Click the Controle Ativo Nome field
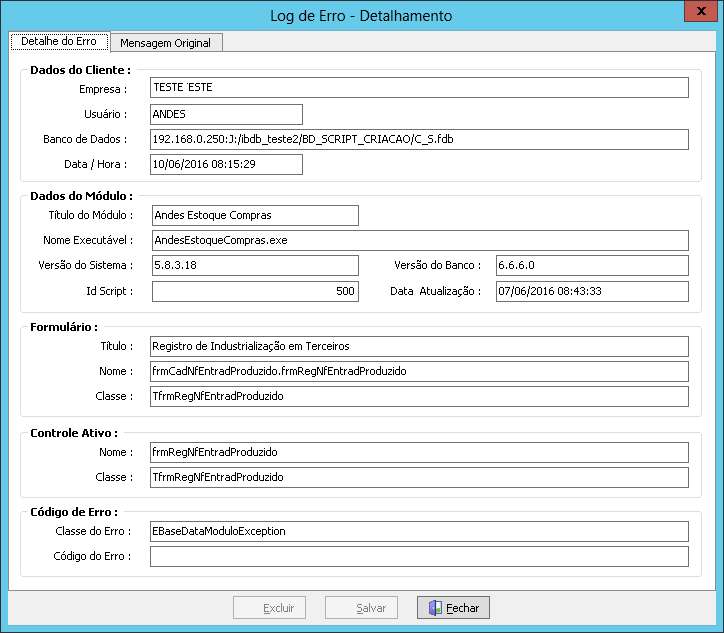724x633 pixels. [419, 452]
